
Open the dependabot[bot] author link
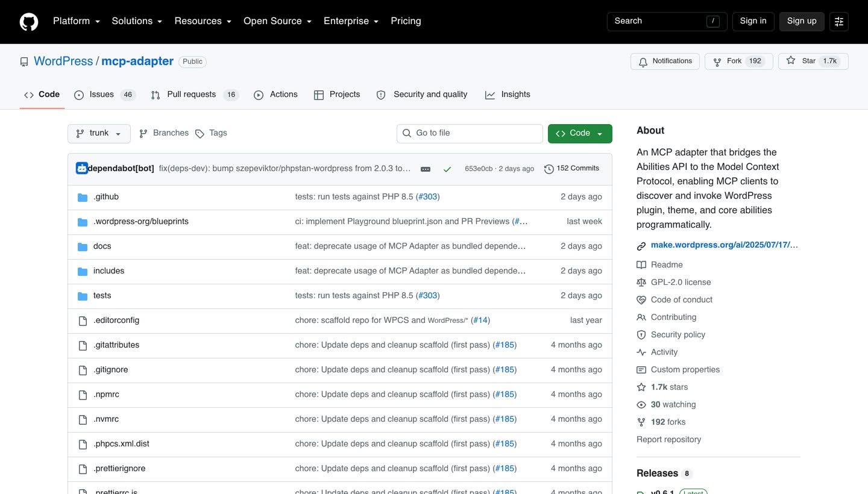click(x=121, y=169)
